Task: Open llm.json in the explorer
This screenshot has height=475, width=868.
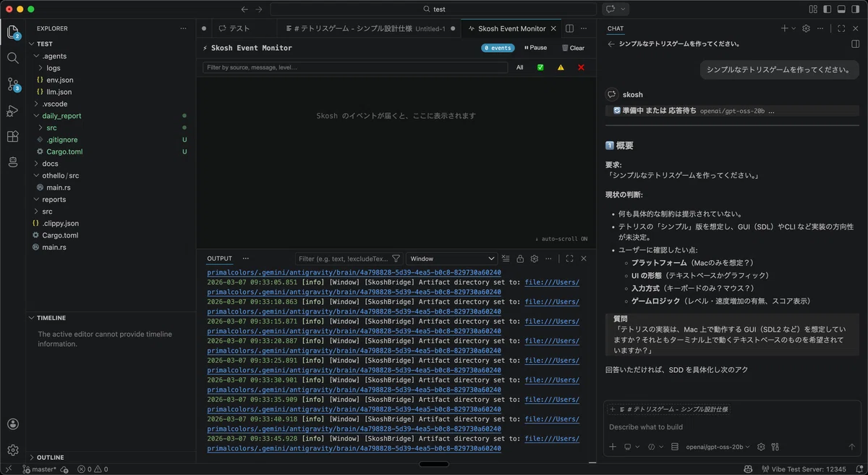Action: (x=59, y=92)
